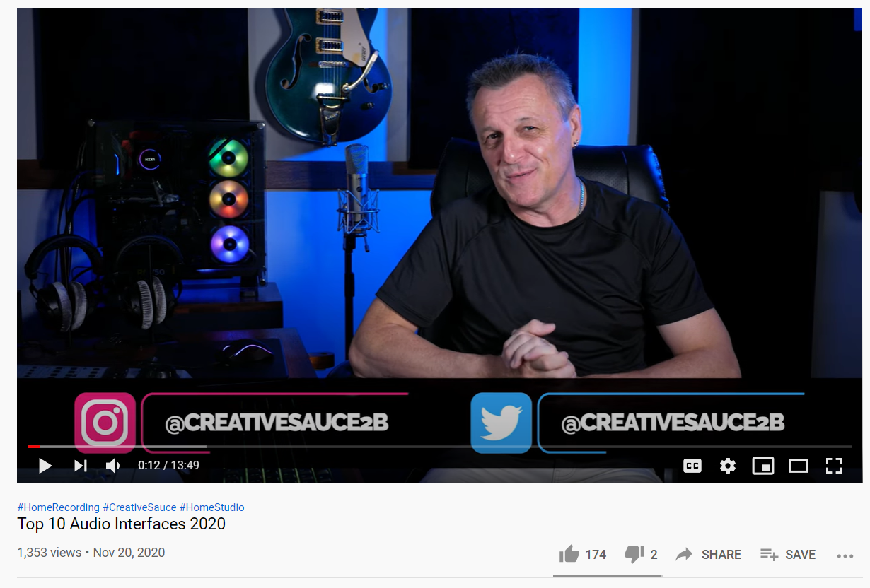
Task: Switch to theater mode
Action: pyautogui.click(x=799, y=466)
